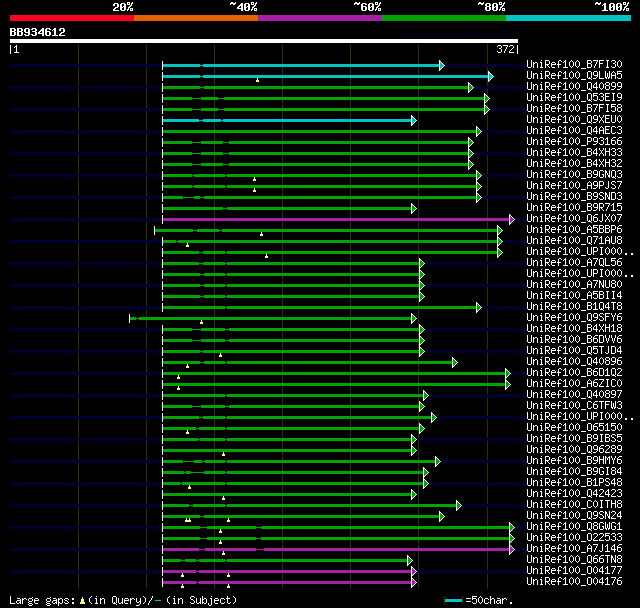Image resolution: width=640 pixels, height=608 pixels.
Task: Select the UniRef100_O04176 label
Action: click(x=574, y=582)
